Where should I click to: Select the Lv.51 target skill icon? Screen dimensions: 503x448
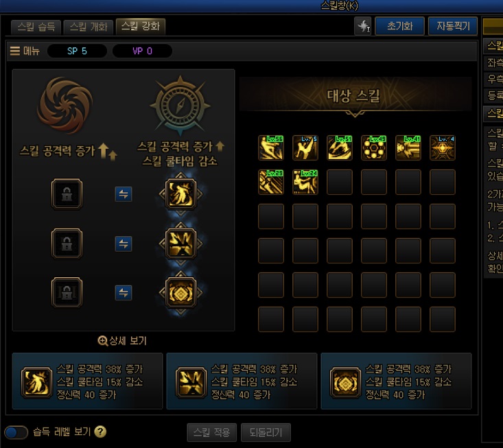[340, 148]
